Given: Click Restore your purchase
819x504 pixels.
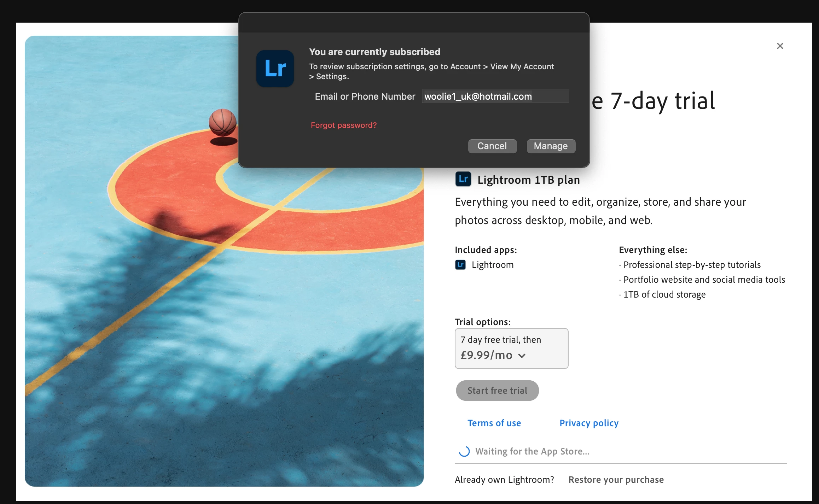Looking at the screenshot, I should click(616, 480).
